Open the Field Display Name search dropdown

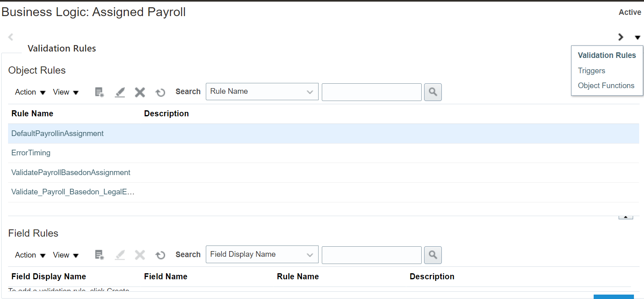click(262, 254)
